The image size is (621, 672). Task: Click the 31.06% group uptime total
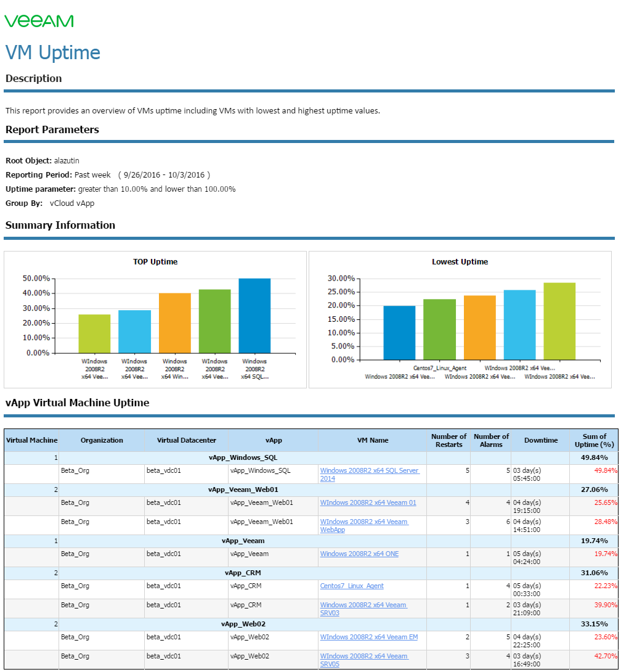[x=595, y=573]
